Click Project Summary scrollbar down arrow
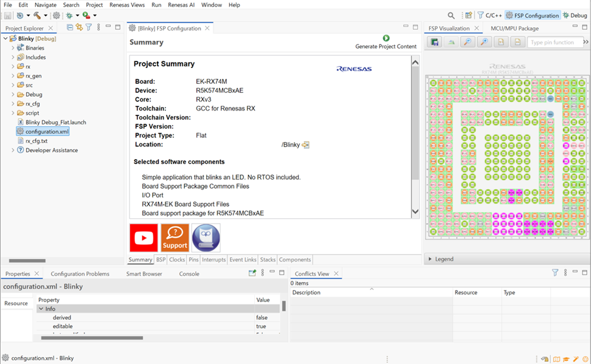The width and height of the screenshot is (591, 364). [415, 211]
